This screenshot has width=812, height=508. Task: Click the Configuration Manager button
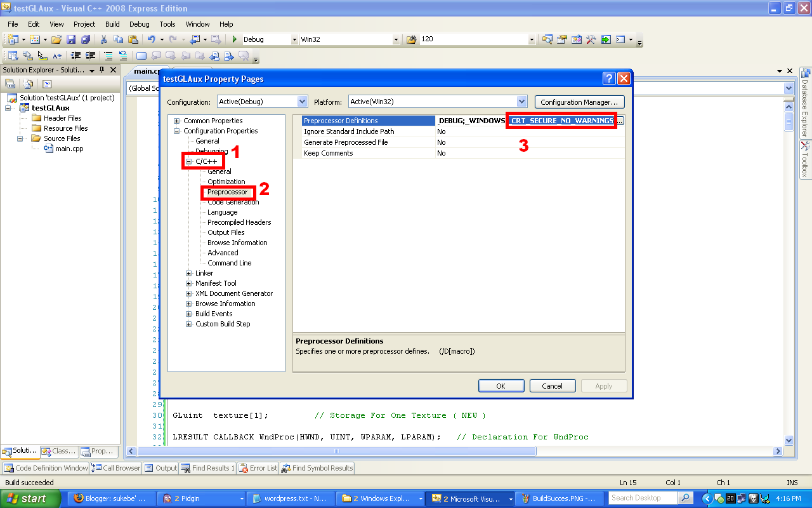point(579,102)
